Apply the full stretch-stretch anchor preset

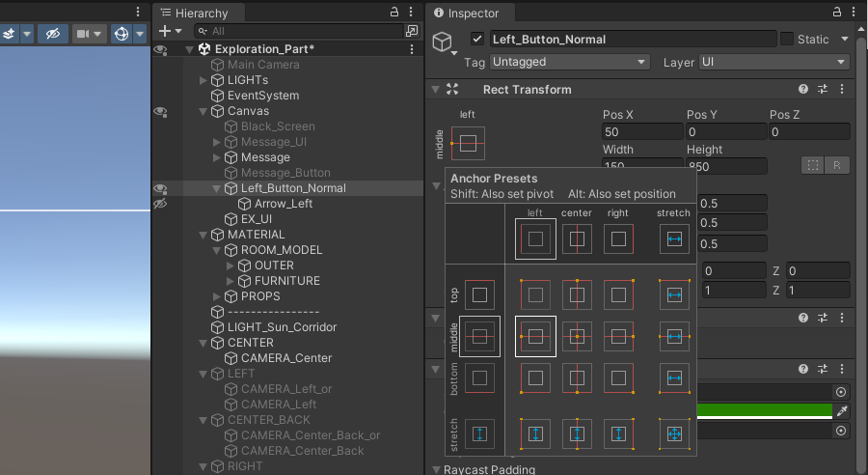coord(674,433)
